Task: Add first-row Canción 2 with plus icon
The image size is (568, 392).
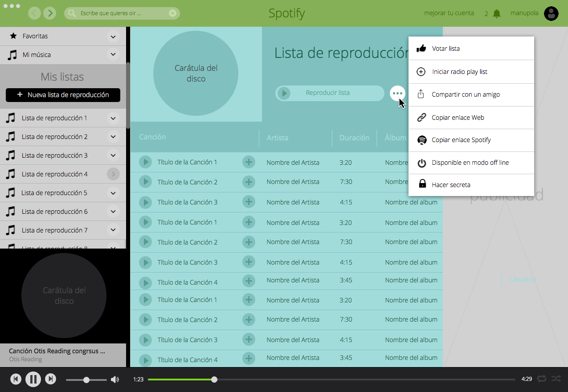Action: click(x=249, y=182)
